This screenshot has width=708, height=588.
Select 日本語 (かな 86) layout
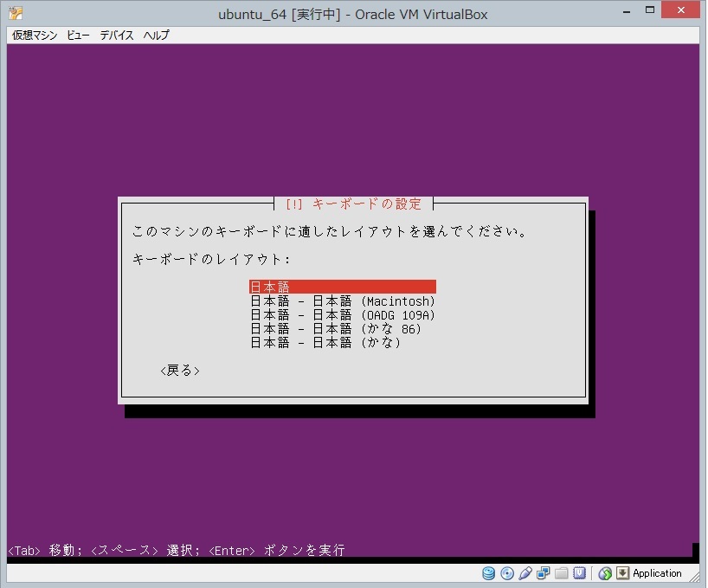[336, 329]
